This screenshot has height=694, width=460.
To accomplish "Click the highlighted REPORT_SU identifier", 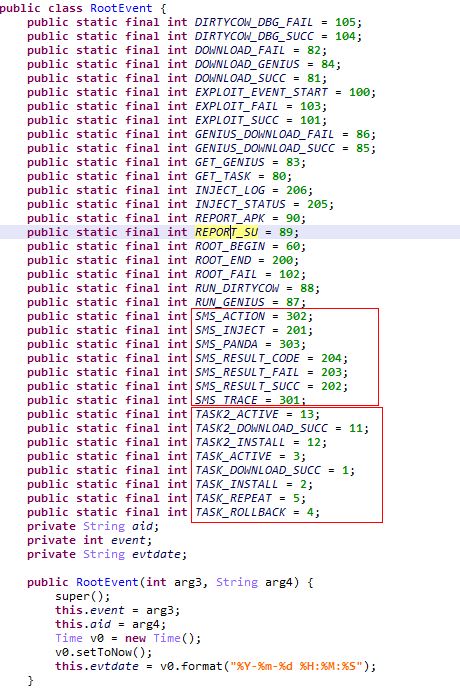I will click(x=226, y=232).
